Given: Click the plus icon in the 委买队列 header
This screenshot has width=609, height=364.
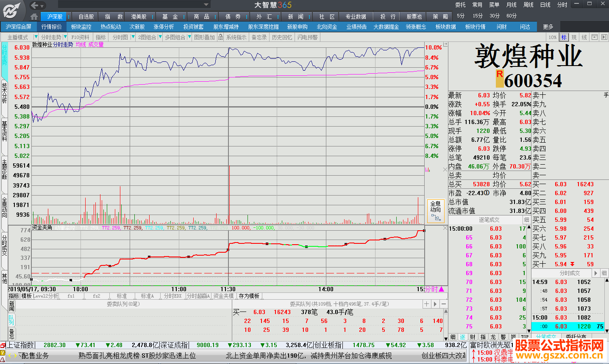Looking at the screenshot, I should [427, 304].
